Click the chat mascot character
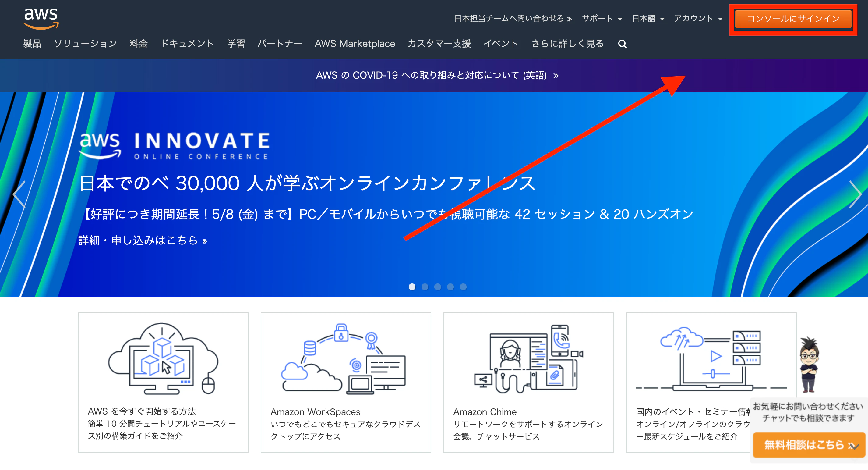 809,365
